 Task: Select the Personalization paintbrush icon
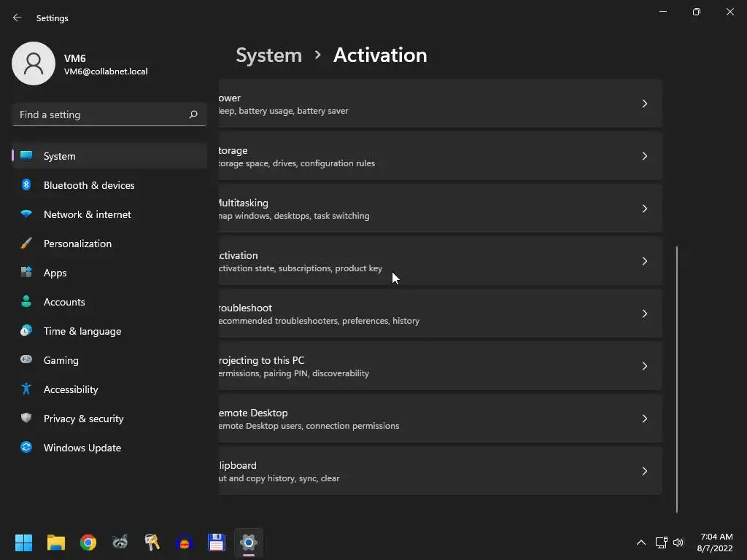pyautogui.click(x=26, y=244)
